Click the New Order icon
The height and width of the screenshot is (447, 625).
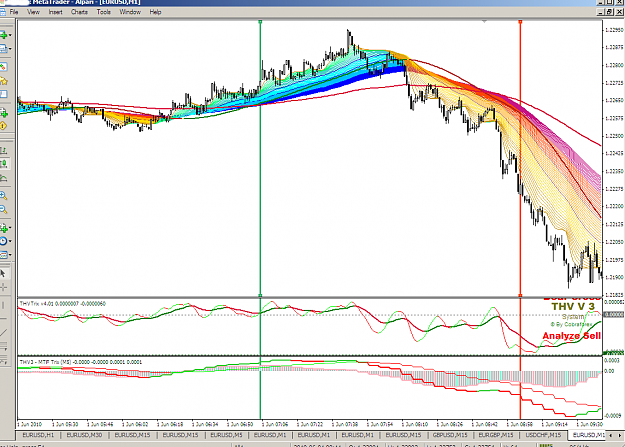pyautogui.click(x=4, y=113)
